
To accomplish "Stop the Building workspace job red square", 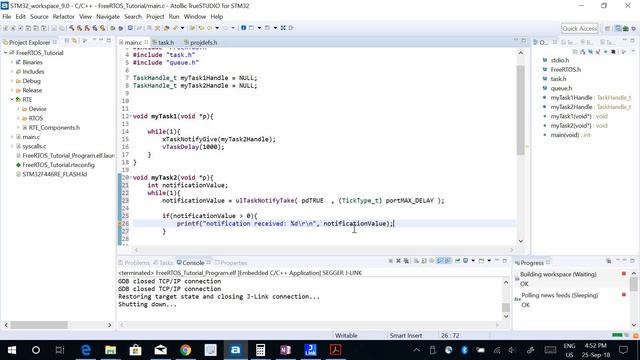I will tap(624, 273).
